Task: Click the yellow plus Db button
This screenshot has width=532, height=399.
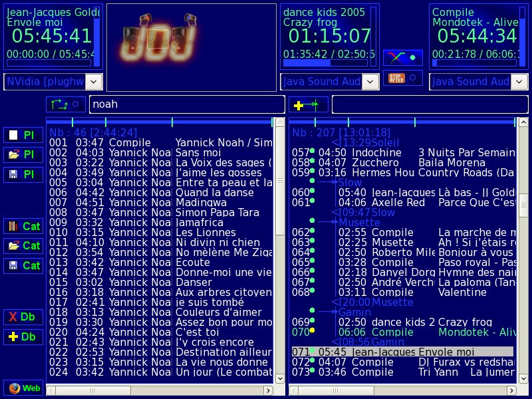Action: [23, 337]
